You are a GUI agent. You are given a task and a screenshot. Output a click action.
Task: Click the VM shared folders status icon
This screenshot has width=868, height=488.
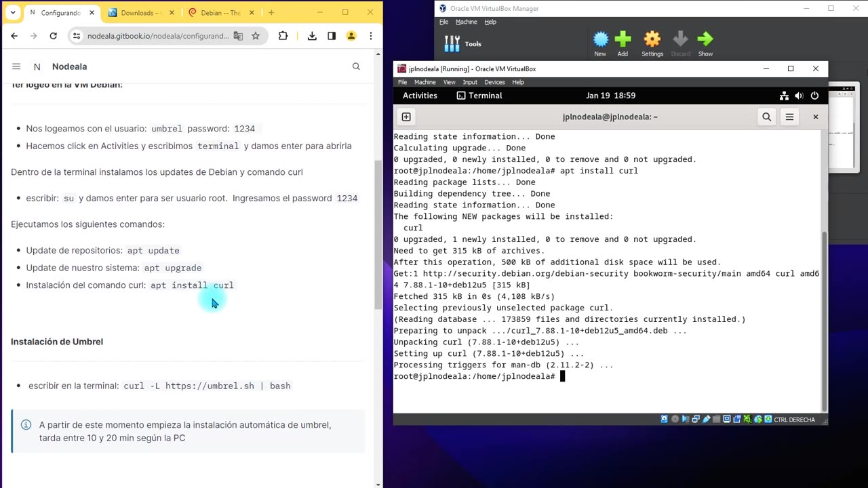[717, 420]
